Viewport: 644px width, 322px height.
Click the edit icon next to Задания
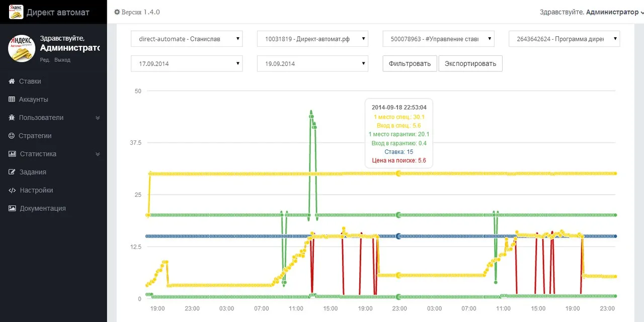(12, 172)
